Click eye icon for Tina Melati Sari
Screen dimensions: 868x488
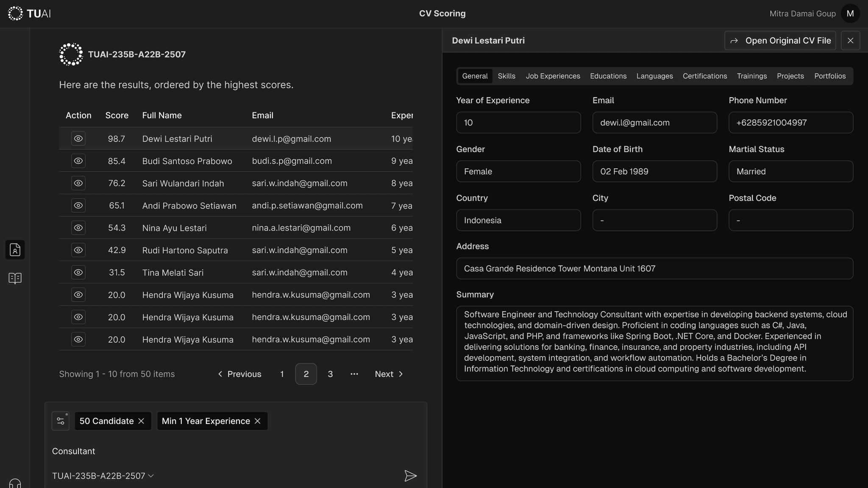78,273
